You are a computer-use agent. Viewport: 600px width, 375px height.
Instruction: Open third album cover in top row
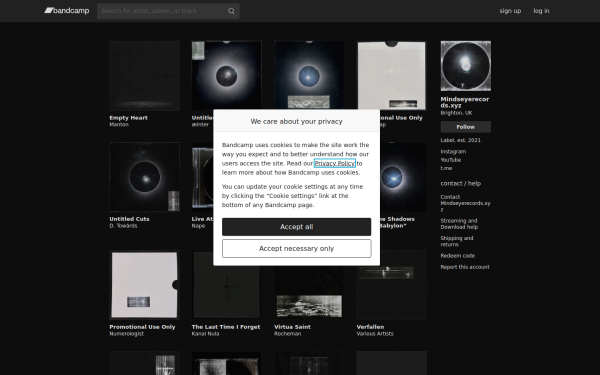(309, 75)
